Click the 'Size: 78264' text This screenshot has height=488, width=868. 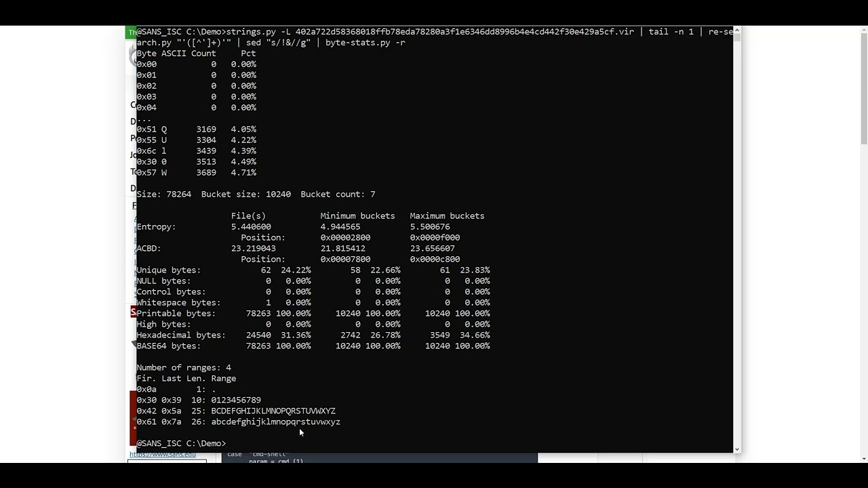click(163, 194)
